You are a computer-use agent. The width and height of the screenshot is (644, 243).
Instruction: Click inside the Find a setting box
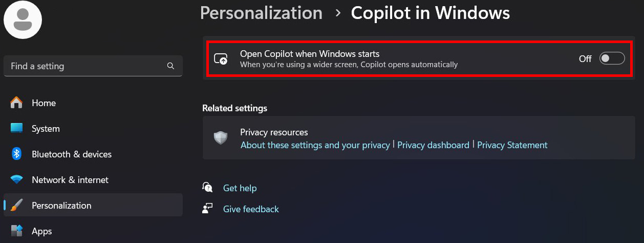click(93, 66)
